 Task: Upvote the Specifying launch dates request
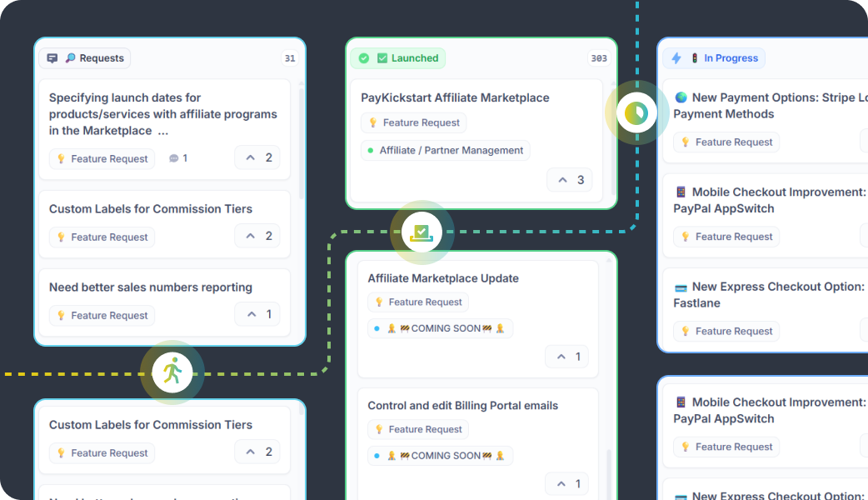(x=257, y=157)
